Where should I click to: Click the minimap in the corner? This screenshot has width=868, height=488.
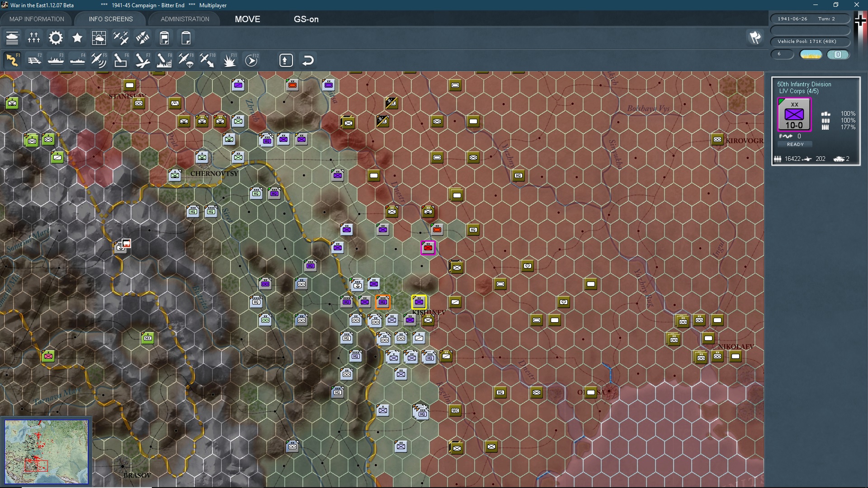click(46, 451)
